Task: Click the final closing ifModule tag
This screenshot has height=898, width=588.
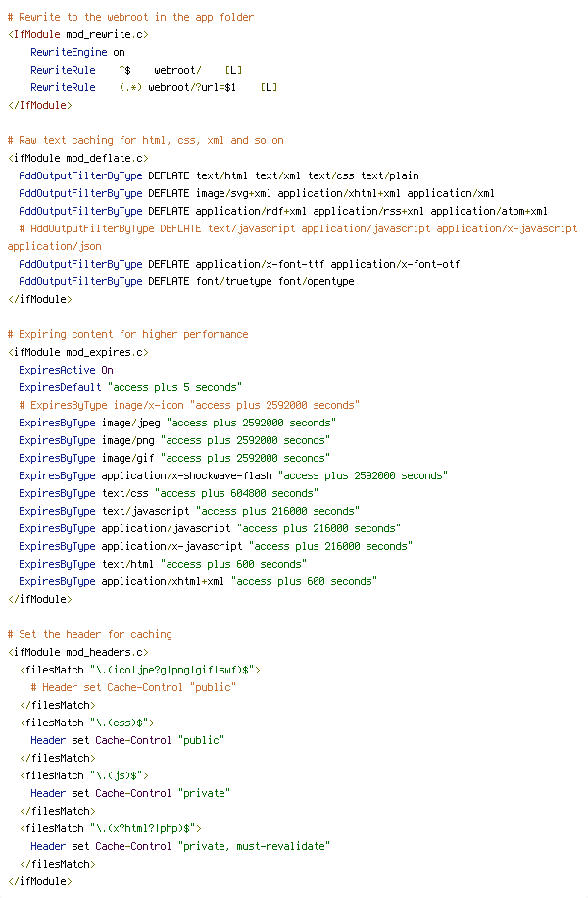Action: click(40, 882)
